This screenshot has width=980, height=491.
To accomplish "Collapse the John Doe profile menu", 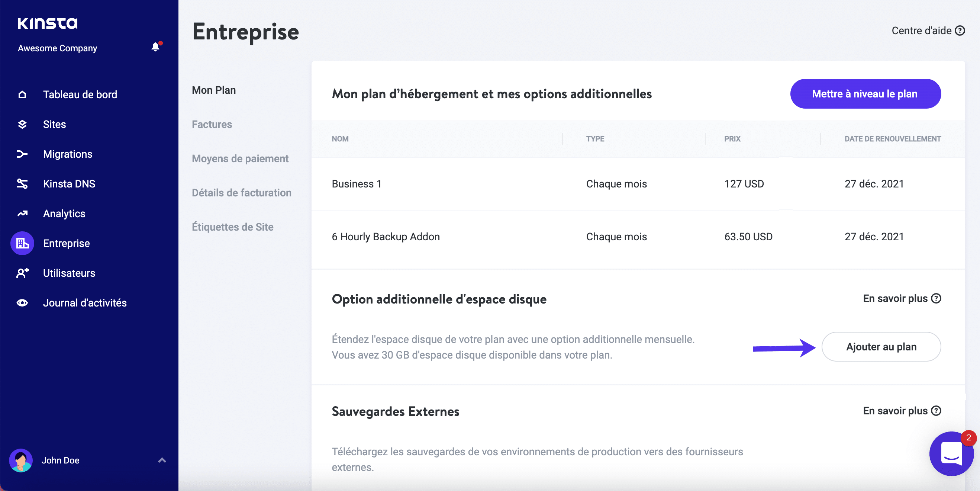I will click(162, 460).
